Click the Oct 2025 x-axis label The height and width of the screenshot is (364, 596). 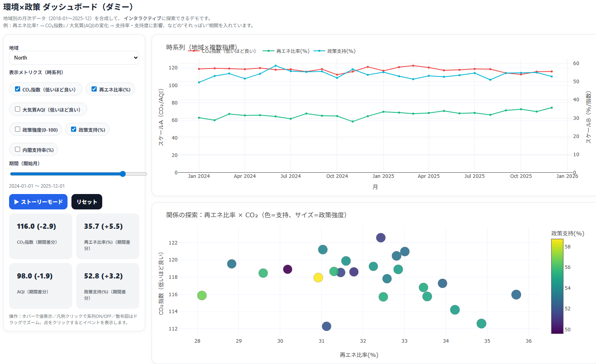click(x=521, y=176)
